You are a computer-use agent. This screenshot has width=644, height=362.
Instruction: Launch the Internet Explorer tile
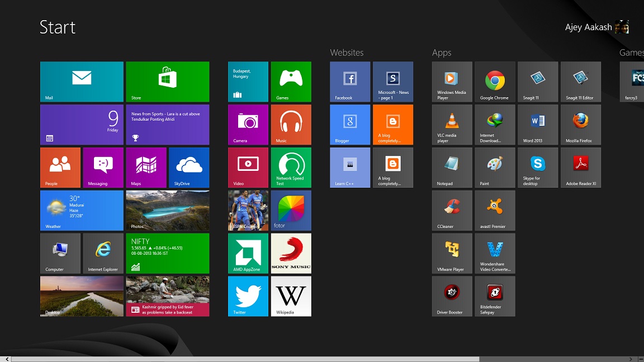click(x=103, y=253)
